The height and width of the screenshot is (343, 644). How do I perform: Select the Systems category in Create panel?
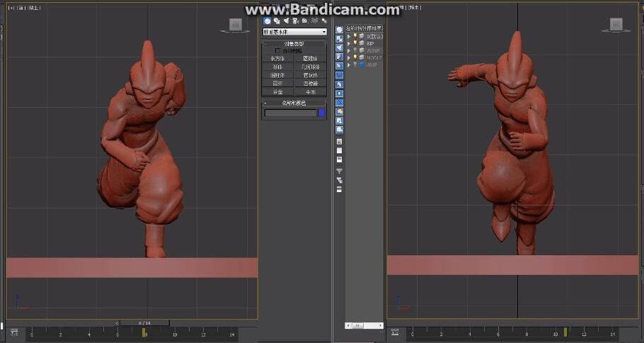[324, 21]
